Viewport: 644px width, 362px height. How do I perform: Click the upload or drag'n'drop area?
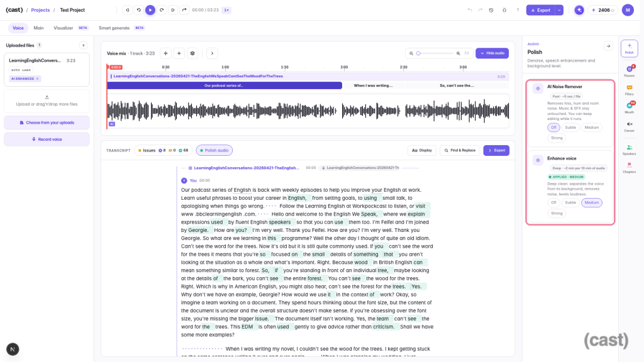[47, 101]
